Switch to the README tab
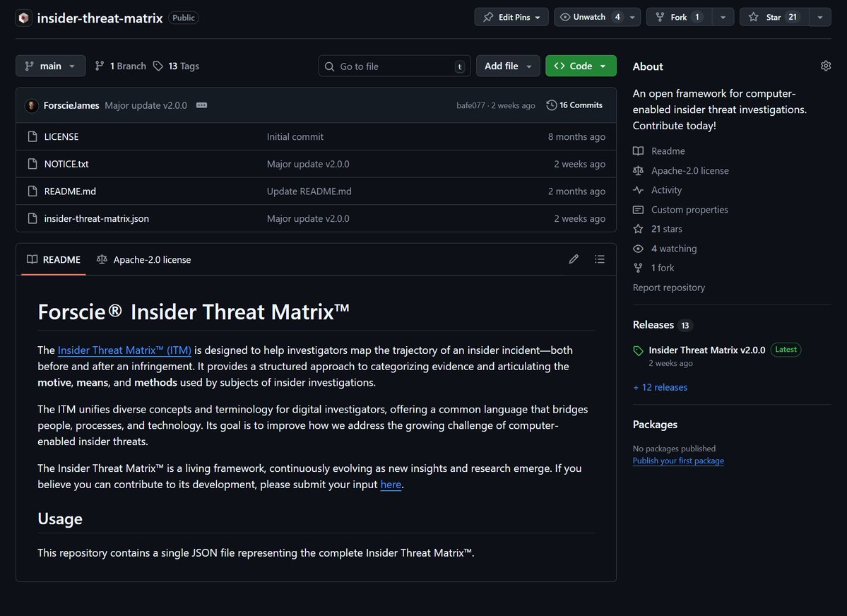Image resolution: width=847 pixels, height=616 pixels. coord(53,259)
